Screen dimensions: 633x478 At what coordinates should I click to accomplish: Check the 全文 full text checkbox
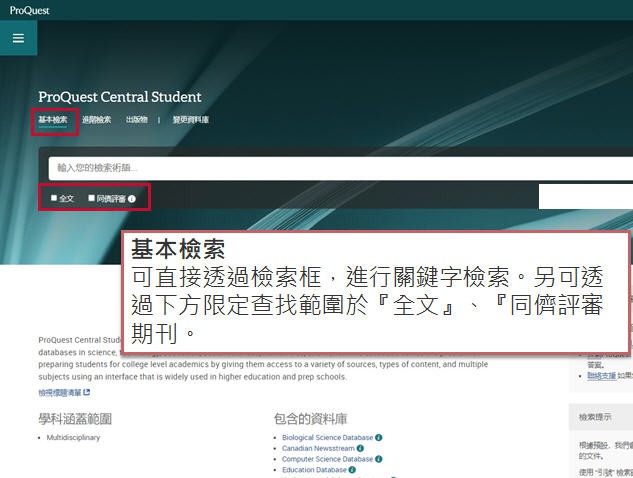(54, 198)
